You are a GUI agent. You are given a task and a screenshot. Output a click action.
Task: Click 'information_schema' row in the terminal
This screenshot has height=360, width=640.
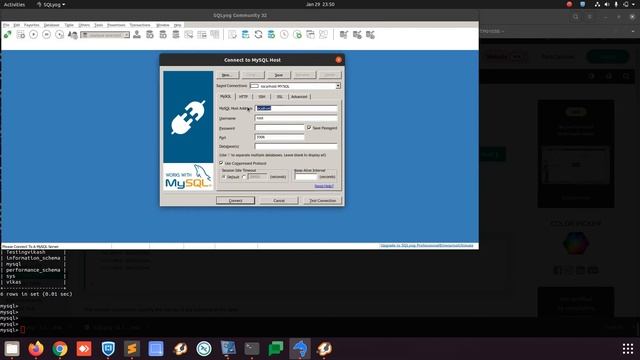(33, 258)
